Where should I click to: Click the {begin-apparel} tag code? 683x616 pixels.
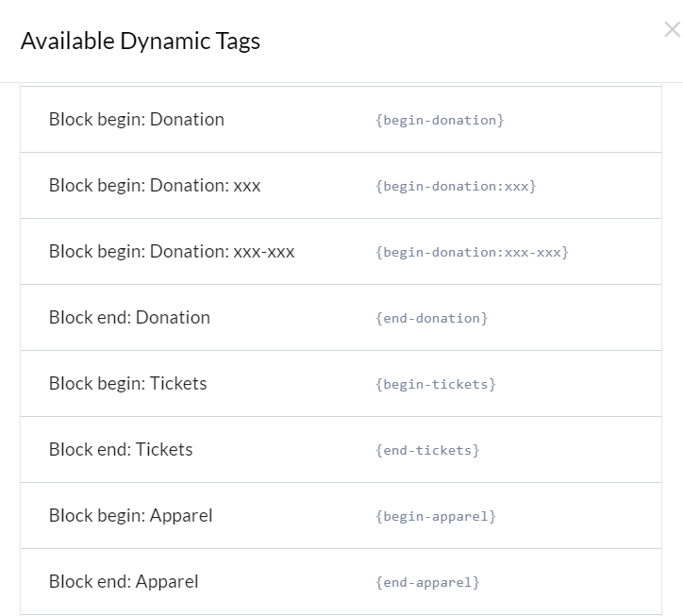435,516
